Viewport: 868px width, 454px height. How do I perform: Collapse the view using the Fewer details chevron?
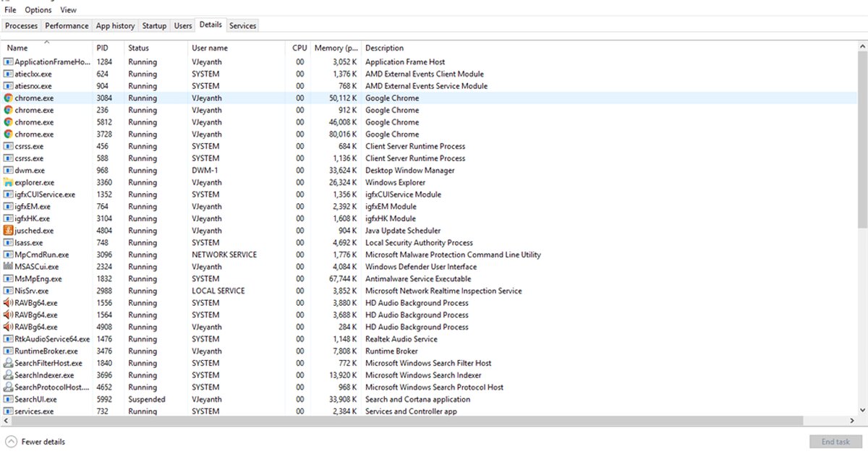click(x=10, y=442)
